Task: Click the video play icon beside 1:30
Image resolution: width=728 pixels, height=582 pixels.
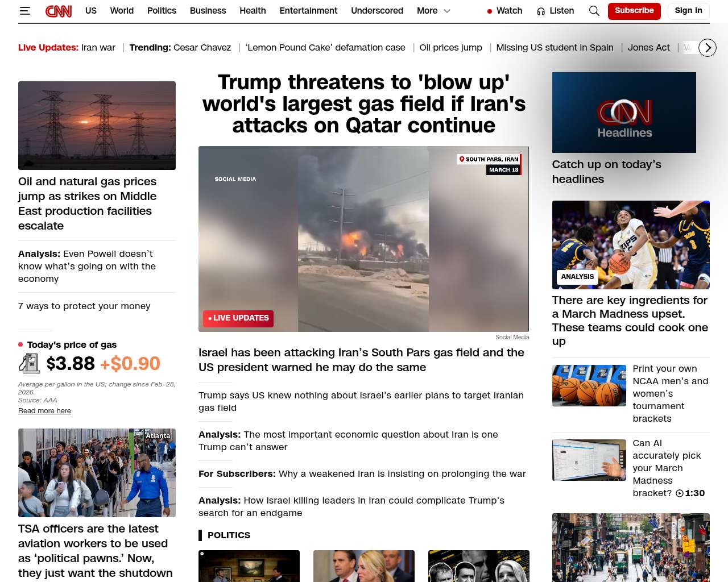Action: pyautogui.click(x=680, y=493)
